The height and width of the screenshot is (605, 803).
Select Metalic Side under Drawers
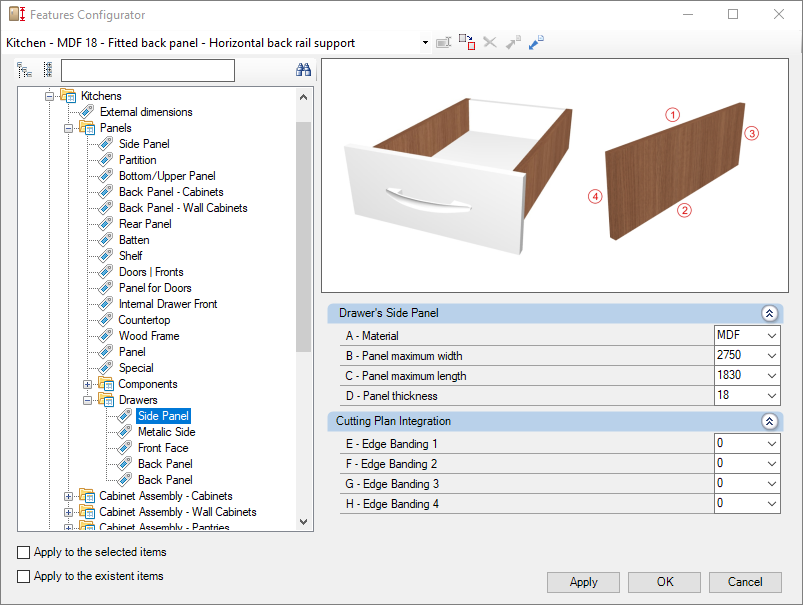(x=166, y=432)
